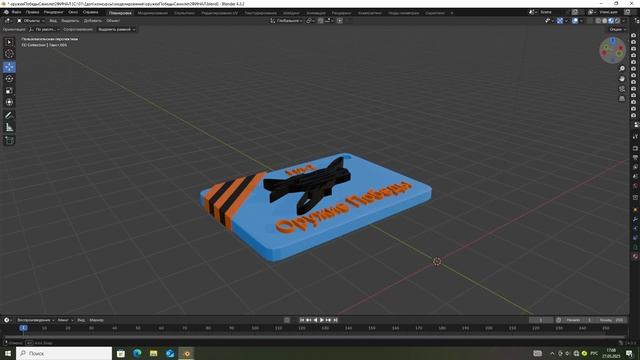This screenshot has width=640, height=360.
Task: Click the green Y axis gizmo ball
Action: [606, 47]
